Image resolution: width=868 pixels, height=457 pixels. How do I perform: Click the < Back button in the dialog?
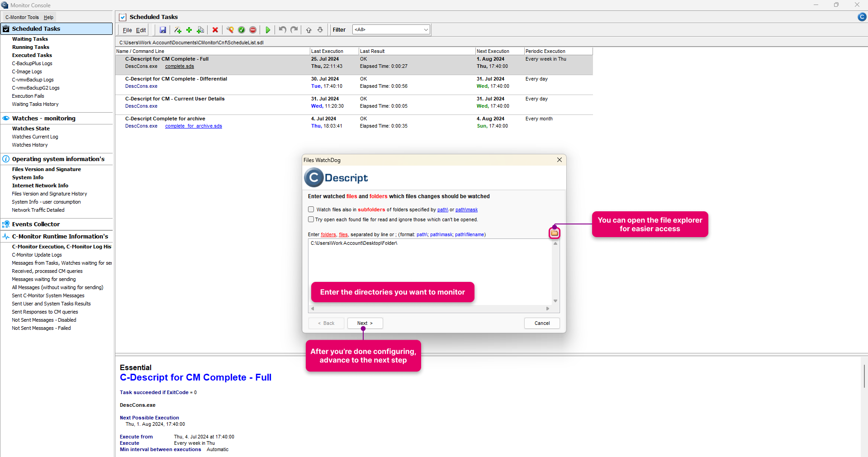click(x=326, y=323)
